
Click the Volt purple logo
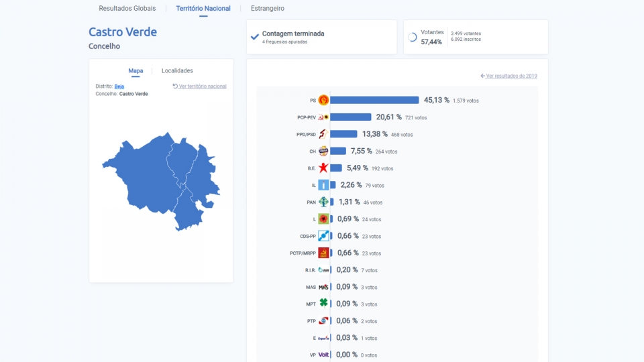tap(323, 355)
